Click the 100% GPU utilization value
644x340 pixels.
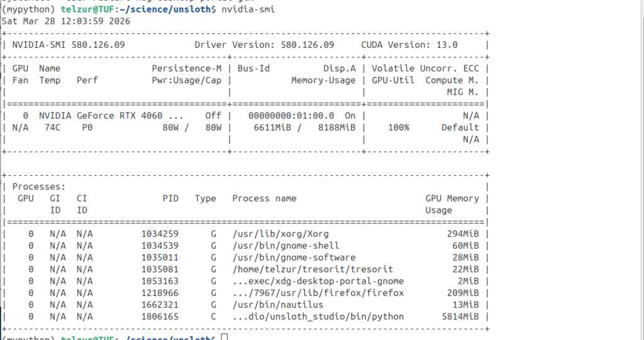(x=398, y=127)
